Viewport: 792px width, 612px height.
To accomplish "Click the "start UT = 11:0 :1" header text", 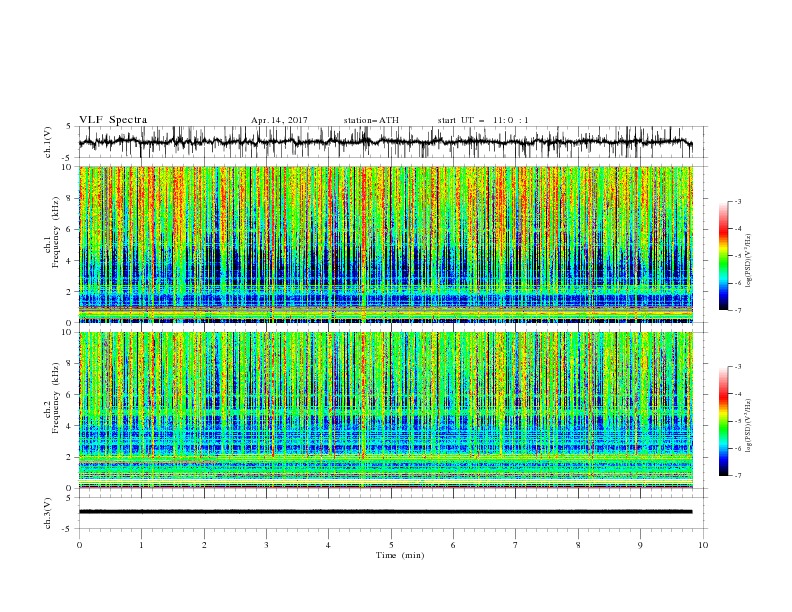I will pyautogui.click(x=483, y=120).
